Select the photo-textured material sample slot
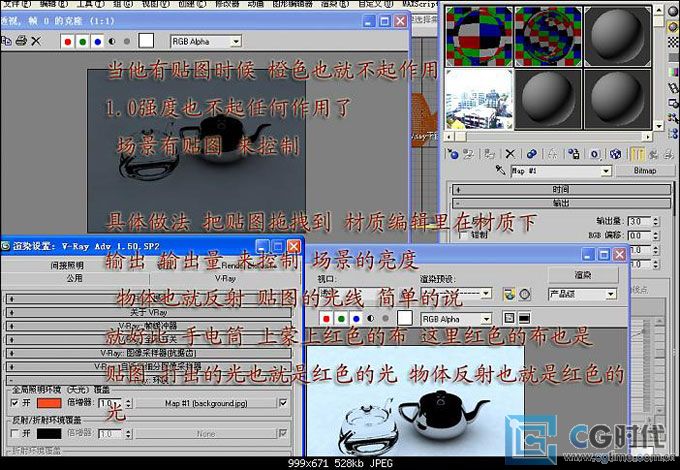Screen dimensions: 680x470 pos(479,101)
